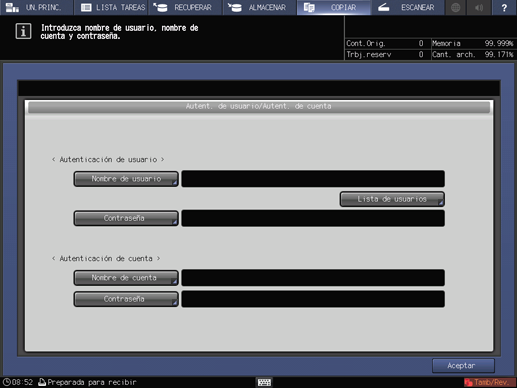Screen dimensions: 517x388
Task: Click the Trbj.reserv counter text
Action: click(369, 54)
